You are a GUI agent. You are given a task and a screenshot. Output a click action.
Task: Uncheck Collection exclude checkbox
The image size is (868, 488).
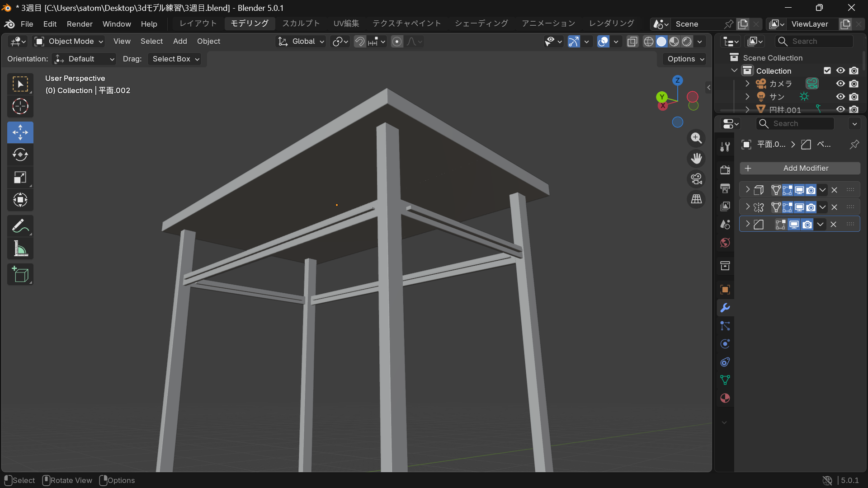coord(827,70)
